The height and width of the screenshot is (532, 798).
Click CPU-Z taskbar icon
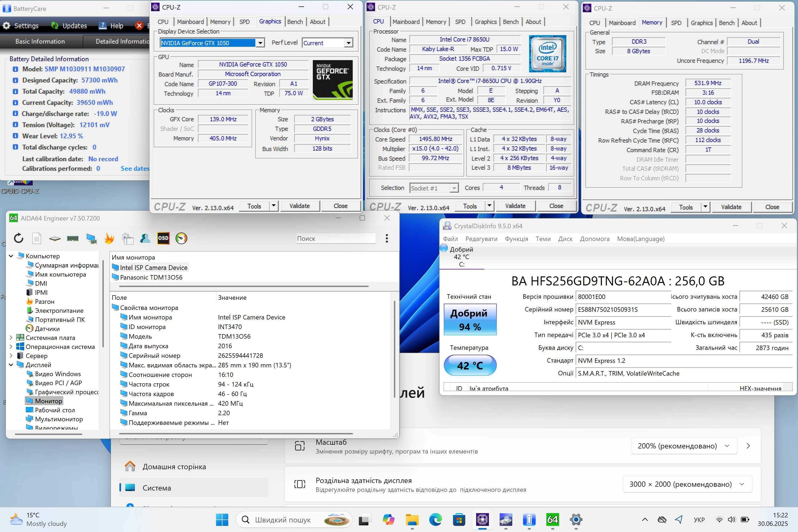point(482,519)
